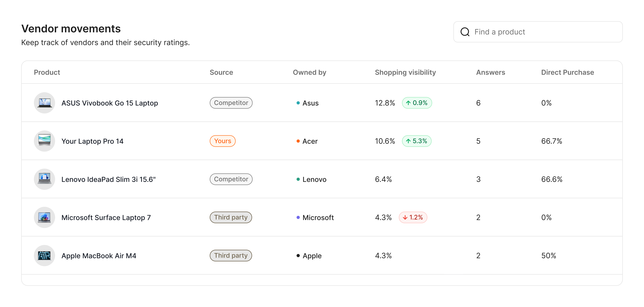Click the Asus owner label

click(x=311, y=103)
